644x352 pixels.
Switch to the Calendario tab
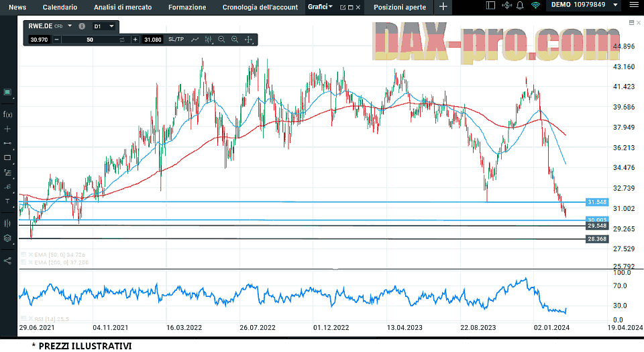60,7
